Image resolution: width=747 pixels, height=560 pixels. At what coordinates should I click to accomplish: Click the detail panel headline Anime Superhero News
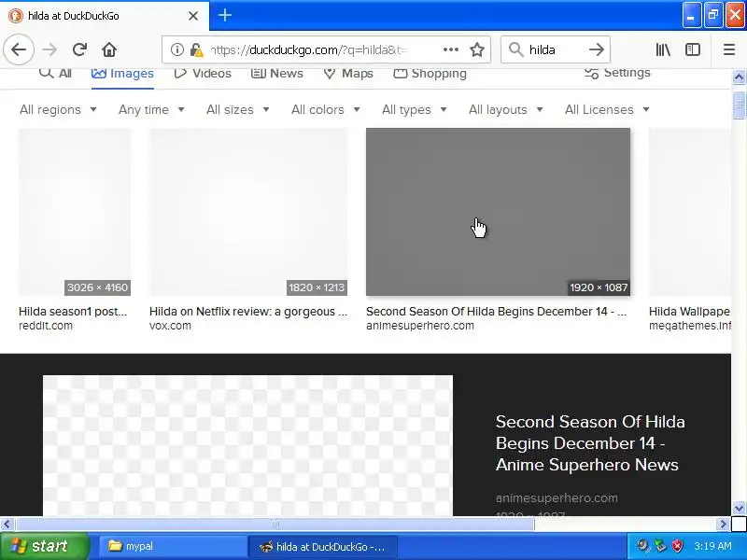(590, 442)
